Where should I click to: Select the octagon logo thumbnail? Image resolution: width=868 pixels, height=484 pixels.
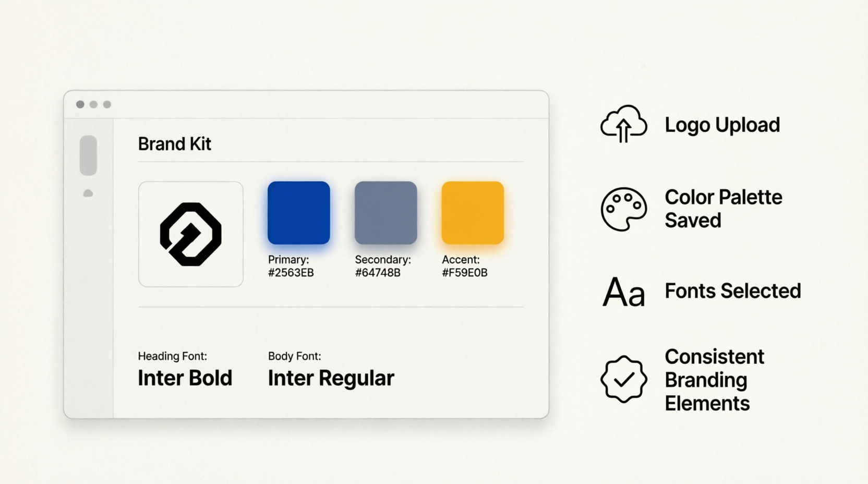click(191, 234)
